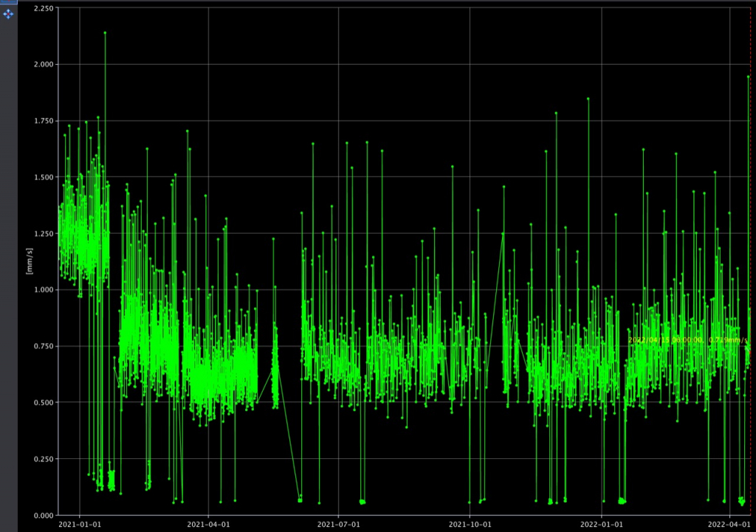The height and width of the screenshot is (532, 756).
Task: Select the 2021-07-01 x-axis date label
Action: [339, 524]
